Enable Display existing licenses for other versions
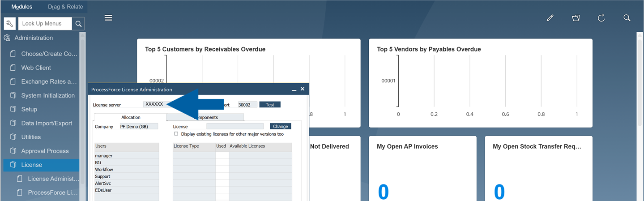Viewport: 644px width, 201px height. pyautogui.click(x=176, y=134)
